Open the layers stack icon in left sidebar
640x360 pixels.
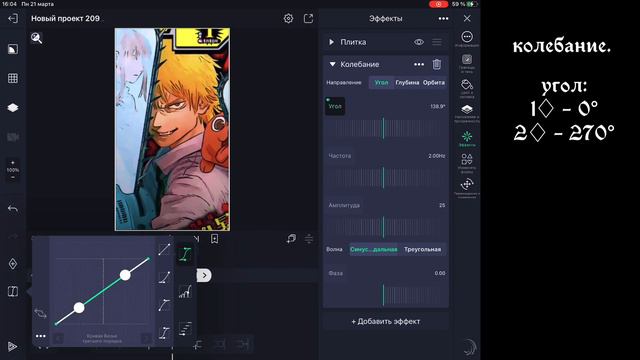[13, 108]
